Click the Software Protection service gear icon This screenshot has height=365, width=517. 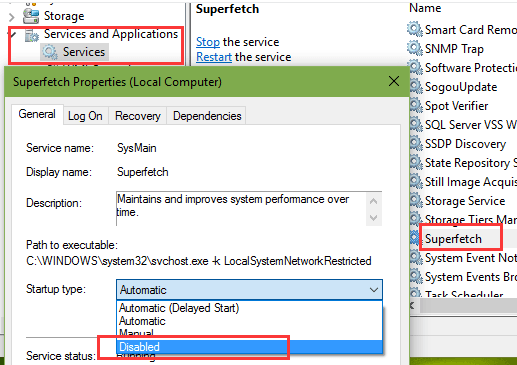pos(415,68)
